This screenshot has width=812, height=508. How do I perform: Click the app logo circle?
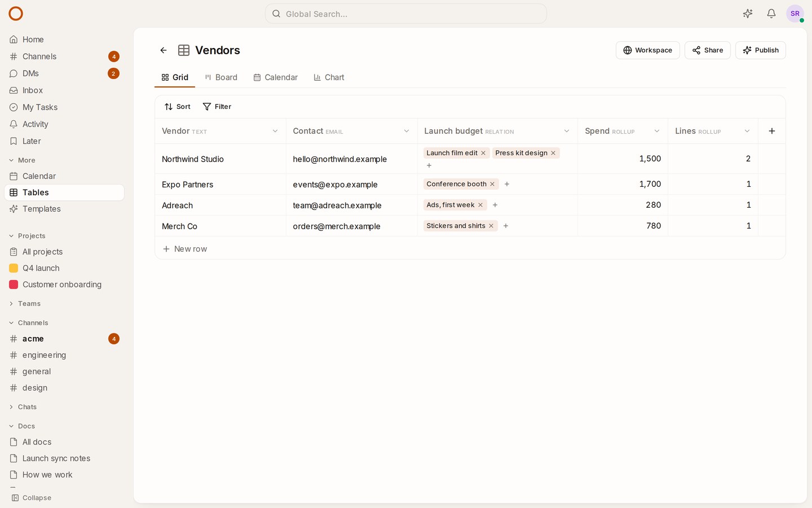[16, 14]
